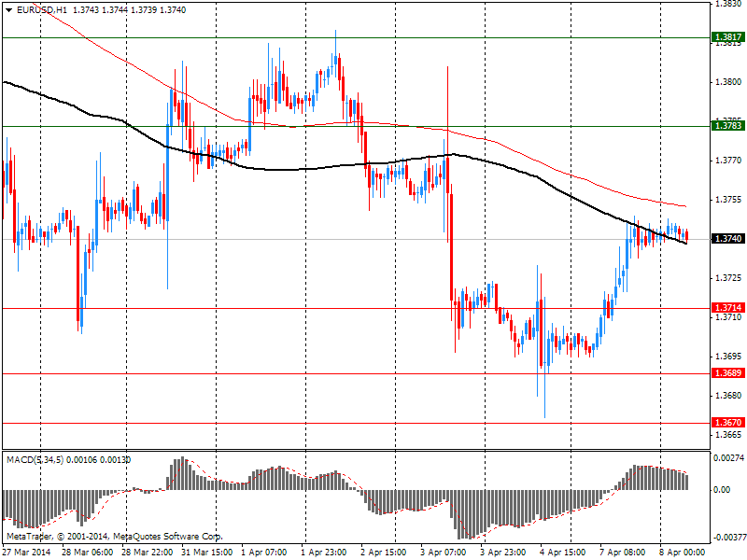The image size is (747, 560).
Task: Select the green 1.3783 price label
Action: click(726, 125)
